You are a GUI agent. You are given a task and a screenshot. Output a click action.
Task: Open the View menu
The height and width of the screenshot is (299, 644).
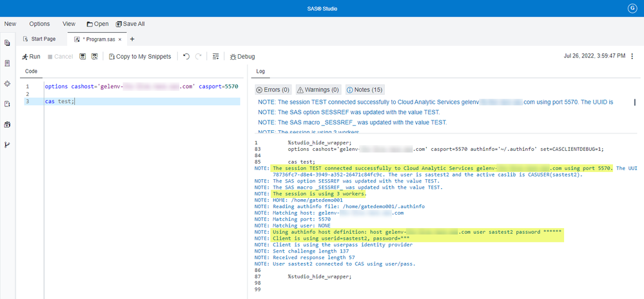68,24
